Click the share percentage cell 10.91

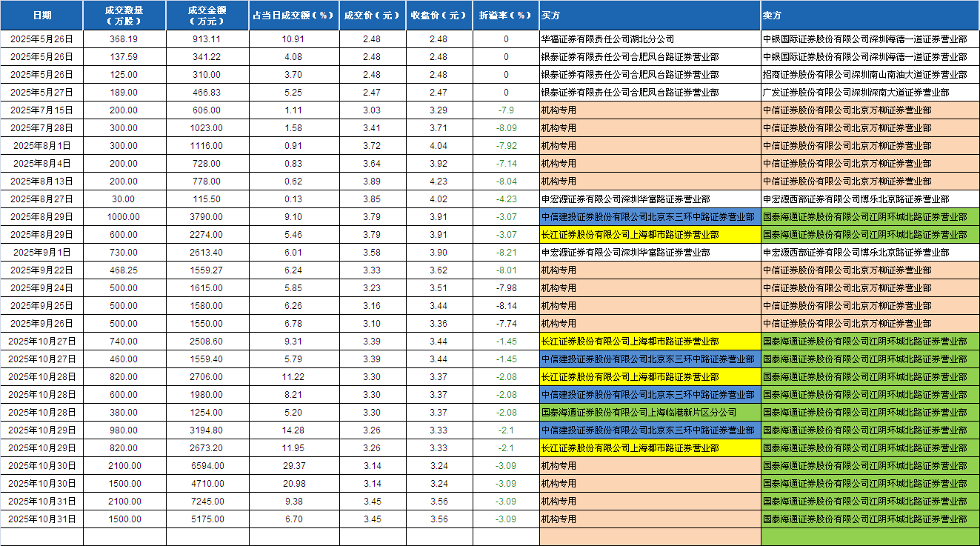point(294,39)
